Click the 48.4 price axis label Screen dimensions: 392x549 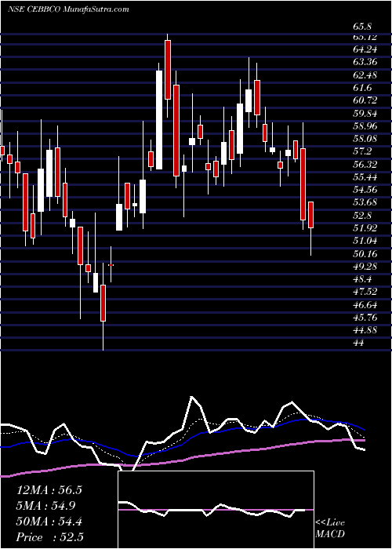pos(362,279)
